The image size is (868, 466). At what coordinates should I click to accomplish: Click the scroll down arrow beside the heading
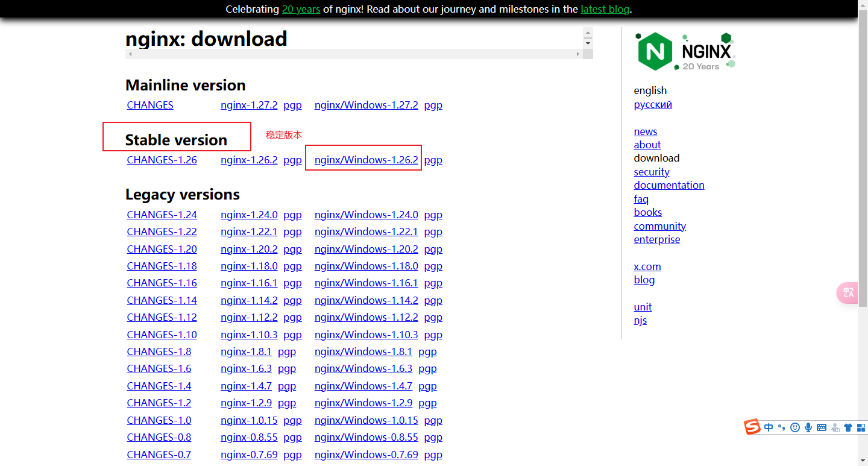click(x=588, y=43)
